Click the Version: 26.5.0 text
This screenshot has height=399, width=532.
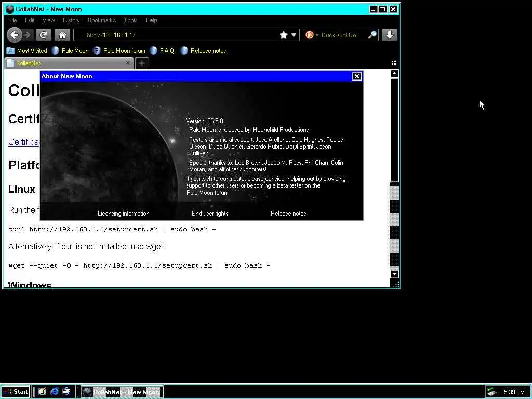[x=205, y=121]
